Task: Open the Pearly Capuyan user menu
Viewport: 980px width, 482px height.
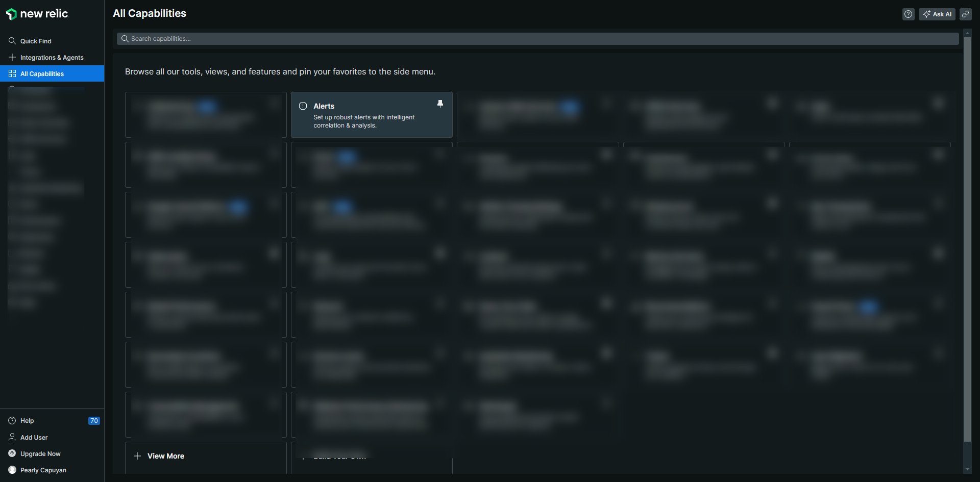Action: pos(52,470)
